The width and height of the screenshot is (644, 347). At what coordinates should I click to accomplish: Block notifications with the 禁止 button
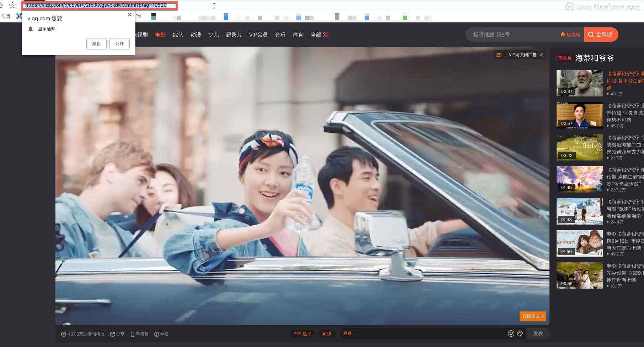coord(96,44)
